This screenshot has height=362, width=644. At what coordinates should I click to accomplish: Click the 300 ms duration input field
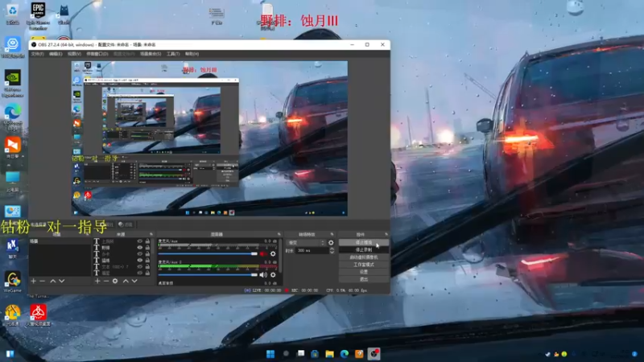pyautogui.click(x=312, y=250)
